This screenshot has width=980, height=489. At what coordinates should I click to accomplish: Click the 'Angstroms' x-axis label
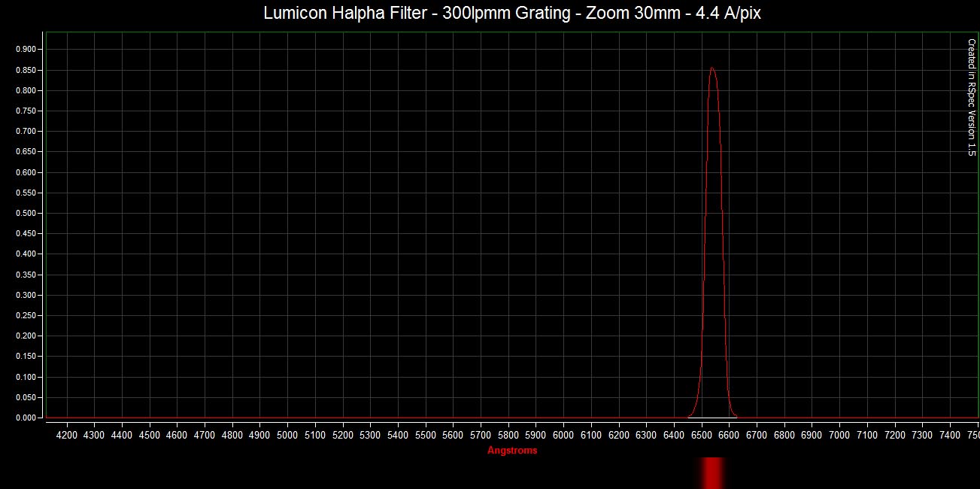click(x=512, y=451)
